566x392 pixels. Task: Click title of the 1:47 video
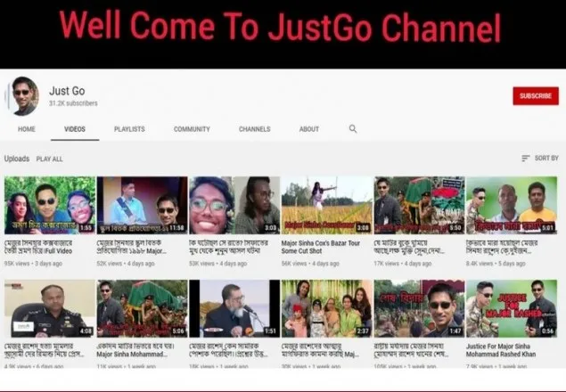click(411, 350)
